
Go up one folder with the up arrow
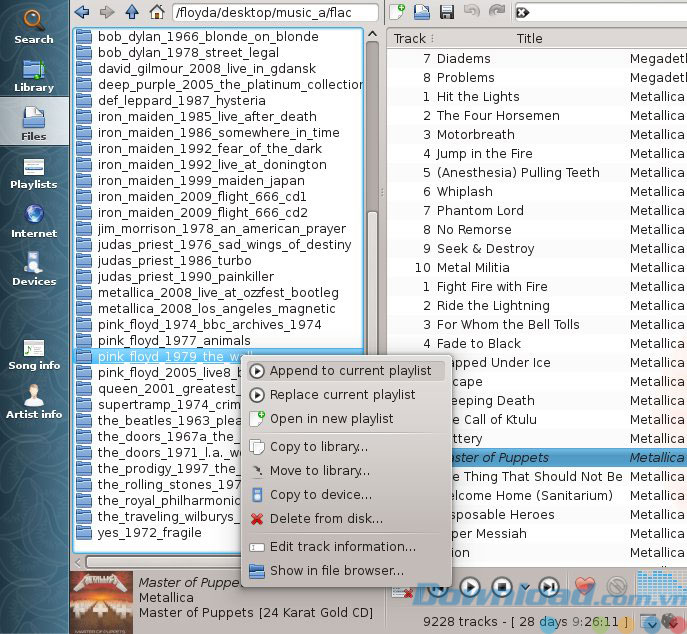(x=132, y=12)
